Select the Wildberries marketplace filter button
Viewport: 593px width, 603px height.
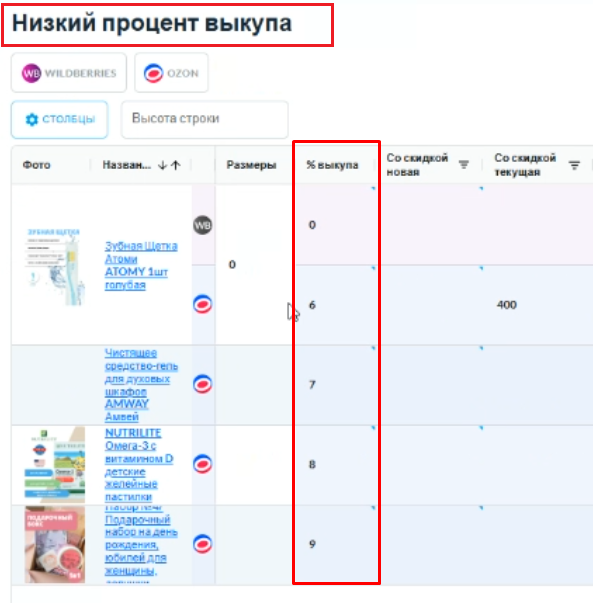69,73
